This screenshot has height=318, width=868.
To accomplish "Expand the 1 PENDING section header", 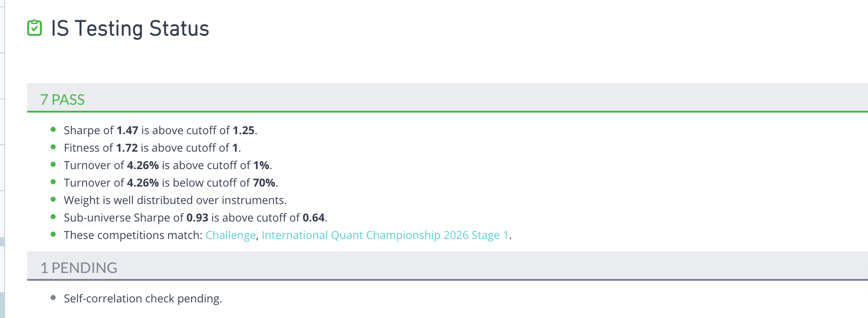I will click(79, 267).
